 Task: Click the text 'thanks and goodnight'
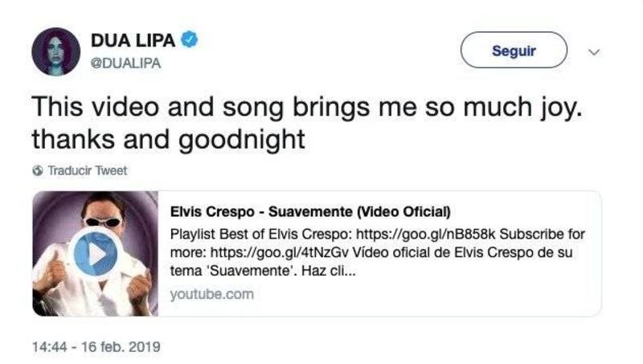click(169, 139)
